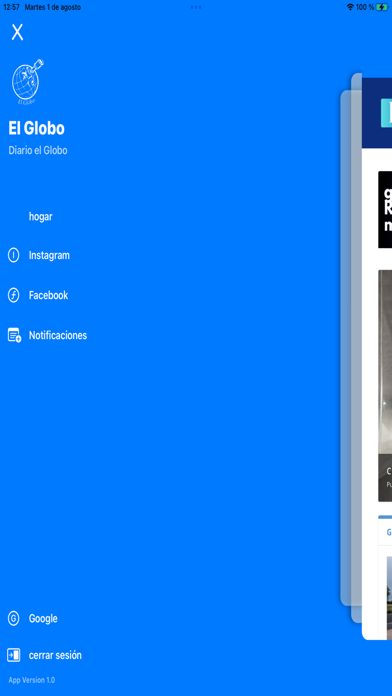
Task: Click the cerrar sesión door icon
Action: [14, 655]
